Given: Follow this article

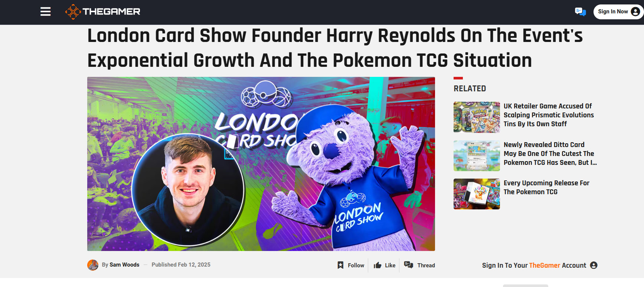Looking at the screenshot, I should (351, 265).
